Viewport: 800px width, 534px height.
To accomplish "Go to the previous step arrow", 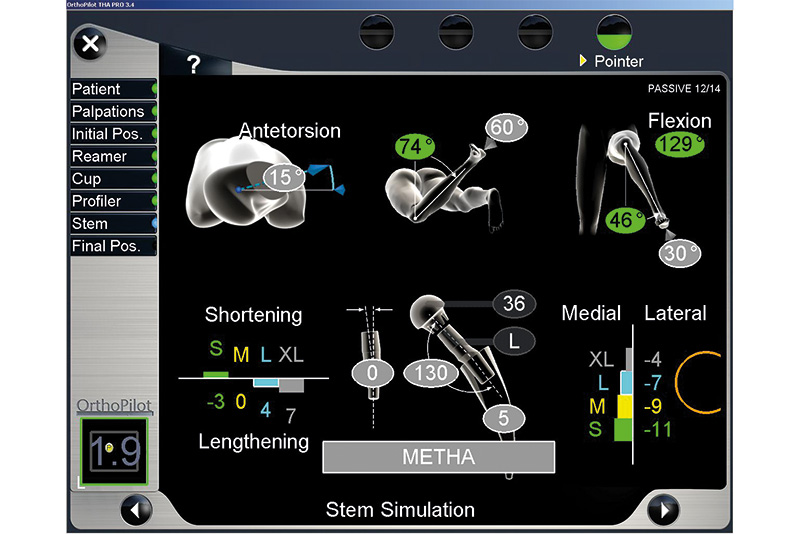I will coord(136,510).
